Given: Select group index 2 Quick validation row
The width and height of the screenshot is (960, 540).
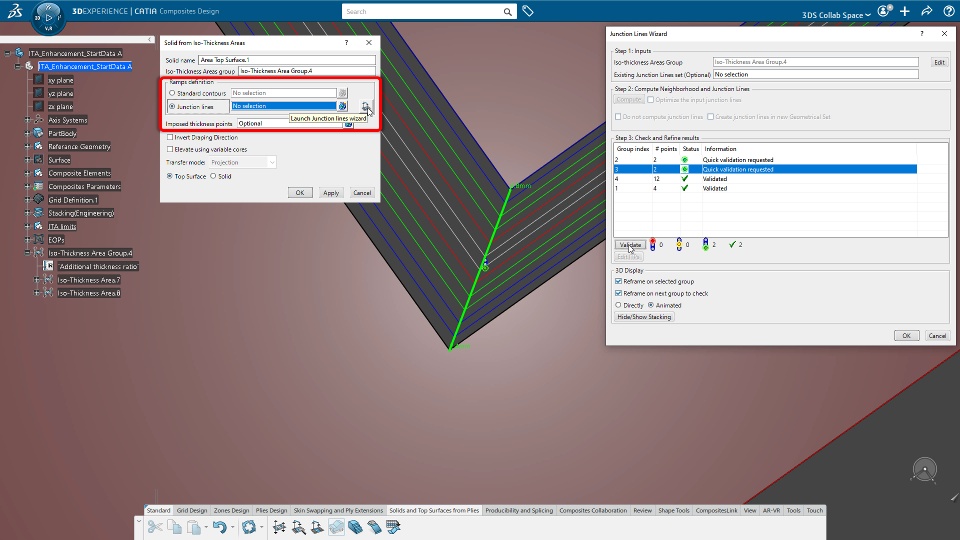Looking at the screenshot, I should pos(765,160).
